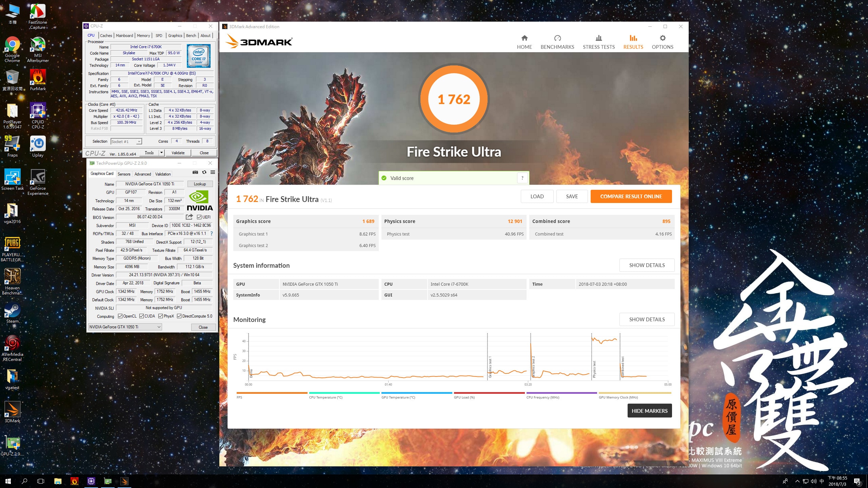Click the CPU Temperature legend bar
Image resolution: width=868 pixels, height=488 pixels.
[x=344, y=393]
